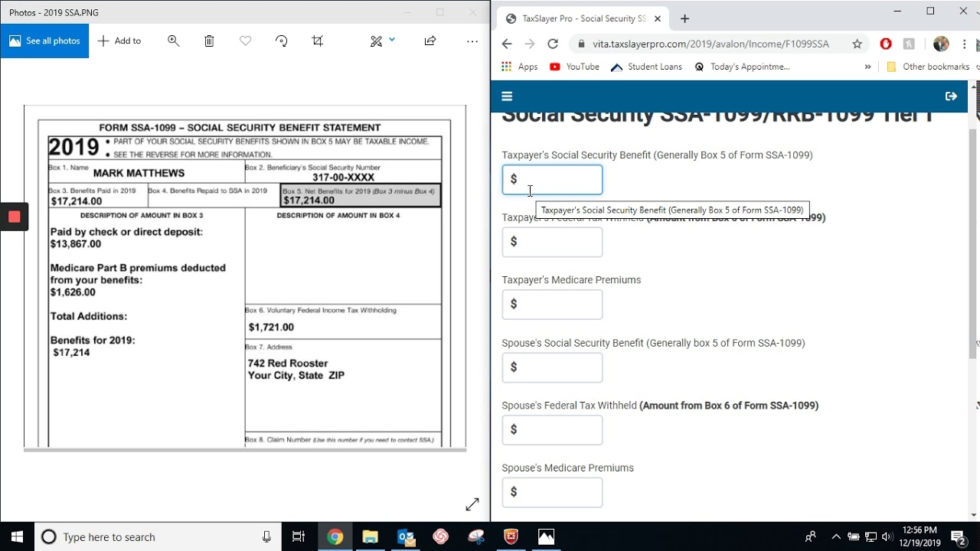Show hidden system tray icons

pos(836,536)
